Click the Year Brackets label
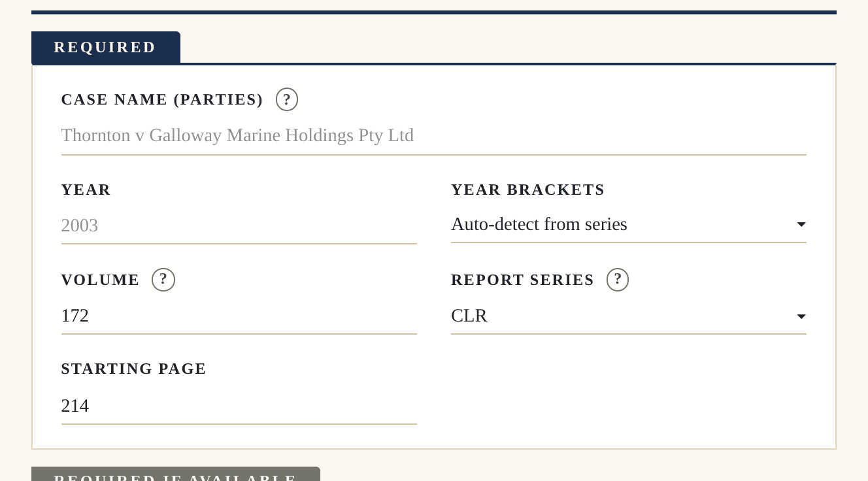868x481 pixels. click(528, 190)
